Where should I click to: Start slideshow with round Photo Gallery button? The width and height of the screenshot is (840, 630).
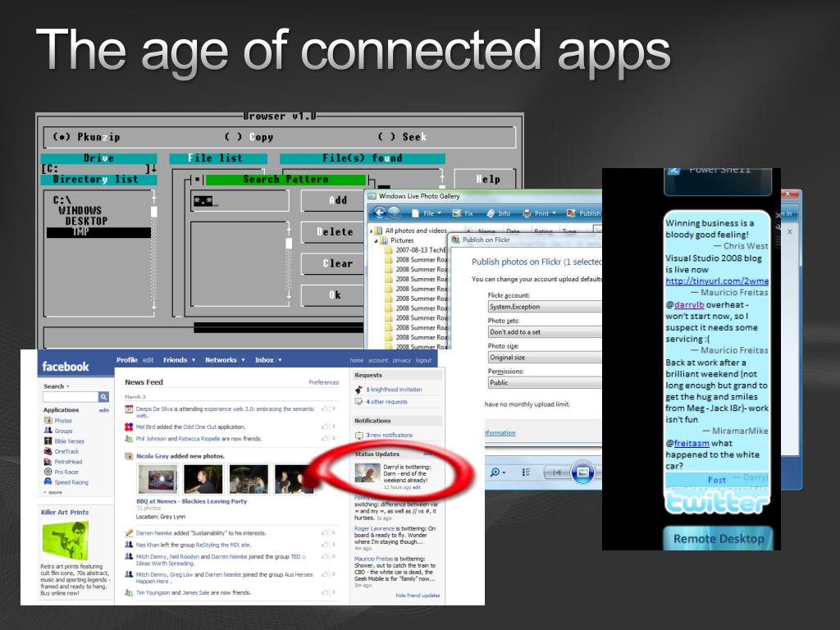[582, 472]
